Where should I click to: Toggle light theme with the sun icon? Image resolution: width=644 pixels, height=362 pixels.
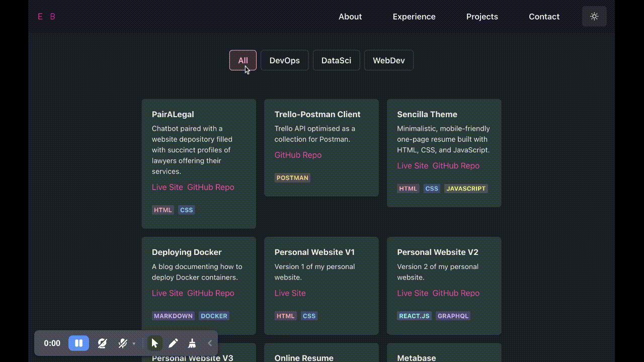click(594, 16)
